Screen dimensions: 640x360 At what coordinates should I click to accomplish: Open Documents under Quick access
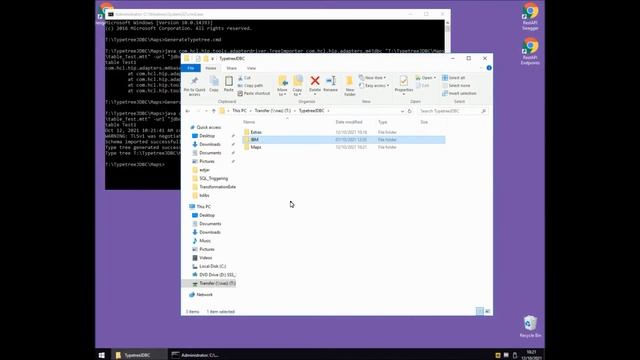click(x=210, y=153)
